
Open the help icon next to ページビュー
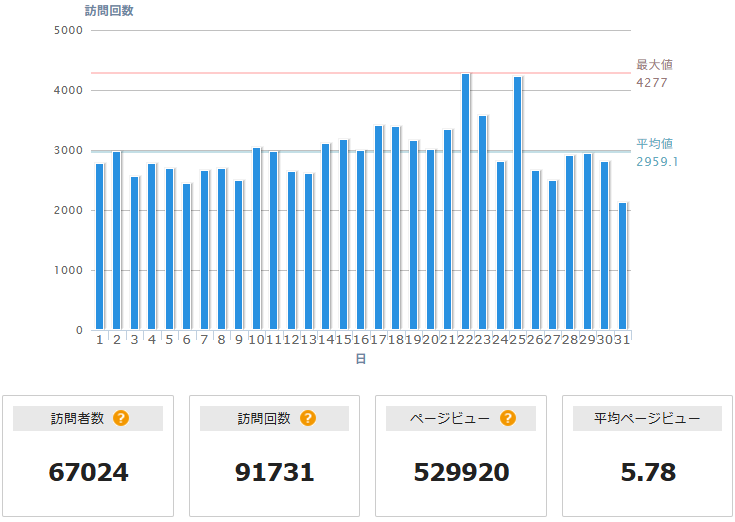click(507, 418)
